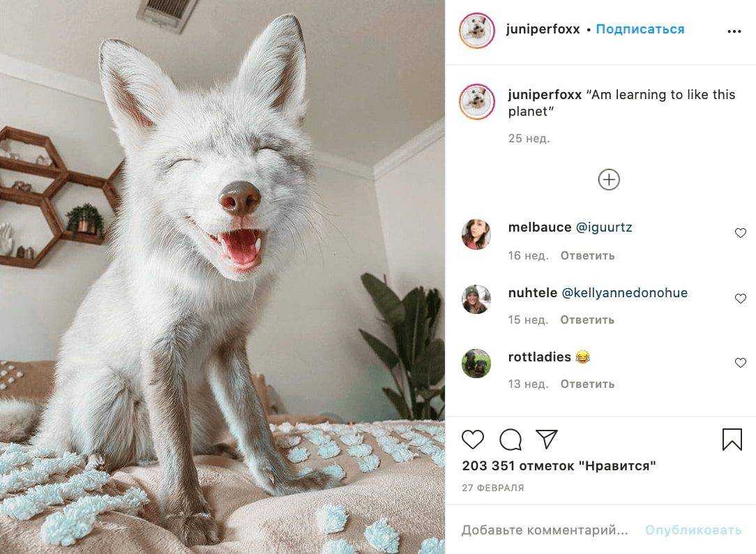Like nuhtele's comment
This screenshot has height=554, width=756.
pyautogui.click(x=741, y=299)
